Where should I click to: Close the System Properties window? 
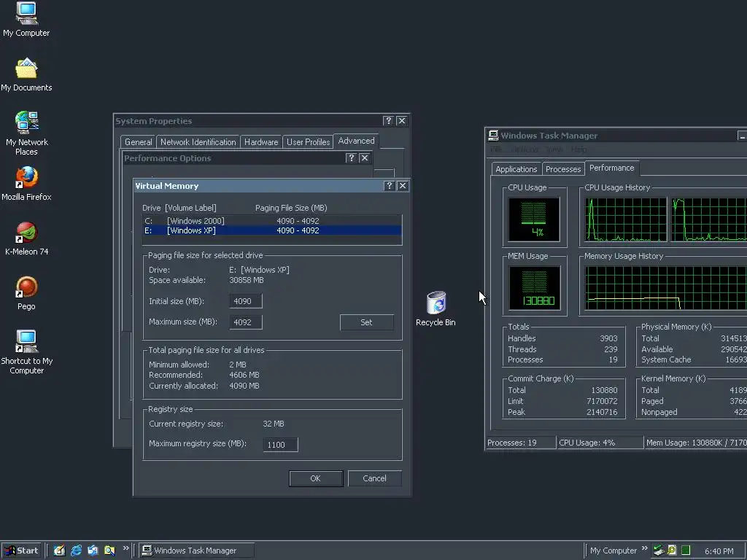402,121
